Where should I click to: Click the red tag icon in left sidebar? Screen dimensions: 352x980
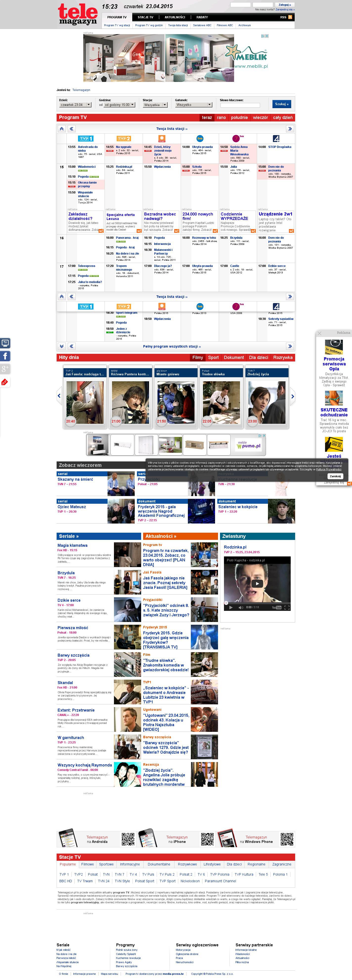pos(4,382)
